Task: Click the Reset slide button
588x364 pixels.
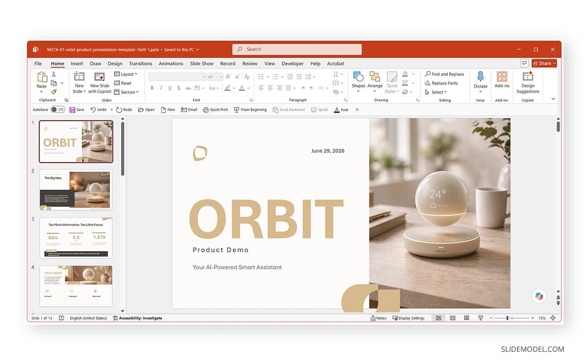Action: [123, 83]
